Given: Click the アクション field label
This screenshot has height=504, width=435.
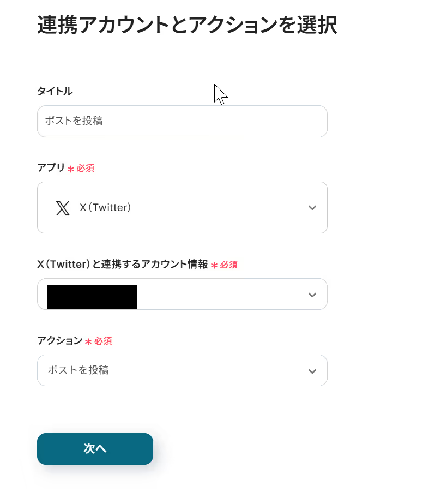Looking at the screenshot, I should coord(59,341).
